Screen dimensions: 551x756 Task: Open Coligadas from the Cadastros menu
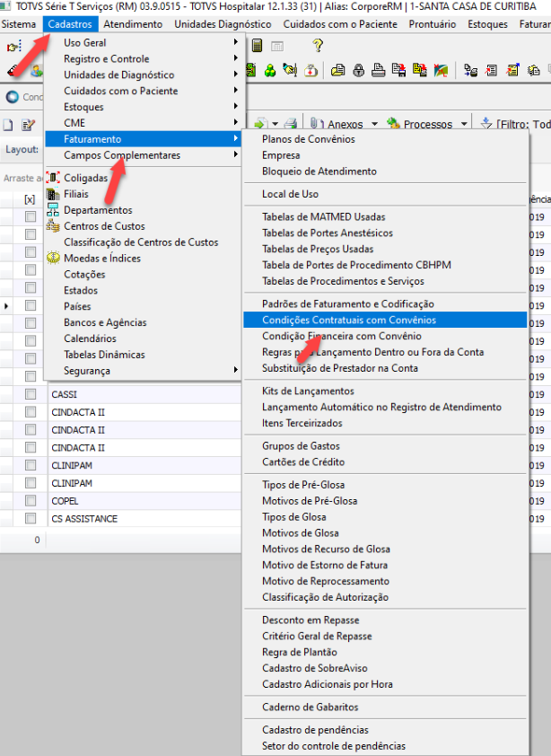tap(143, 178)
